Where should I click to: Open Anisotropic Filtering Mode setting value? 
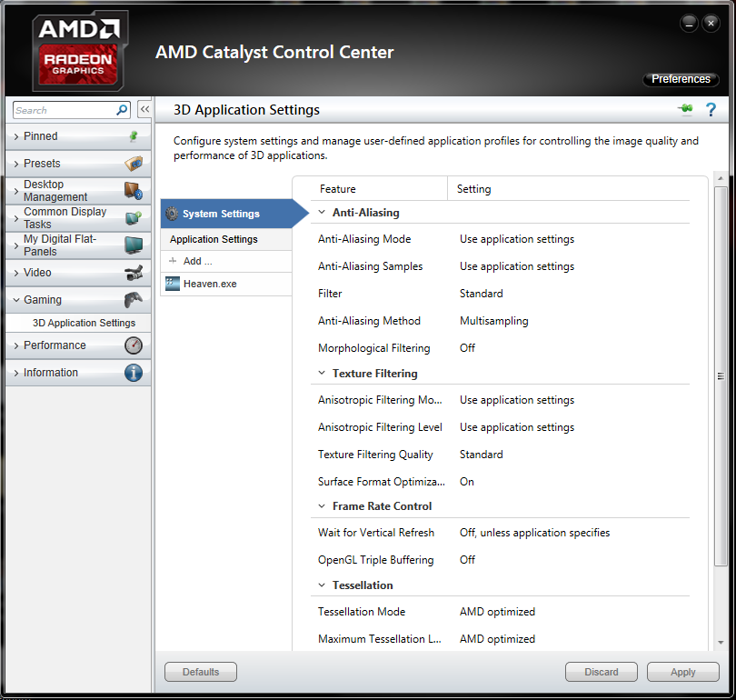pos(517,400)
